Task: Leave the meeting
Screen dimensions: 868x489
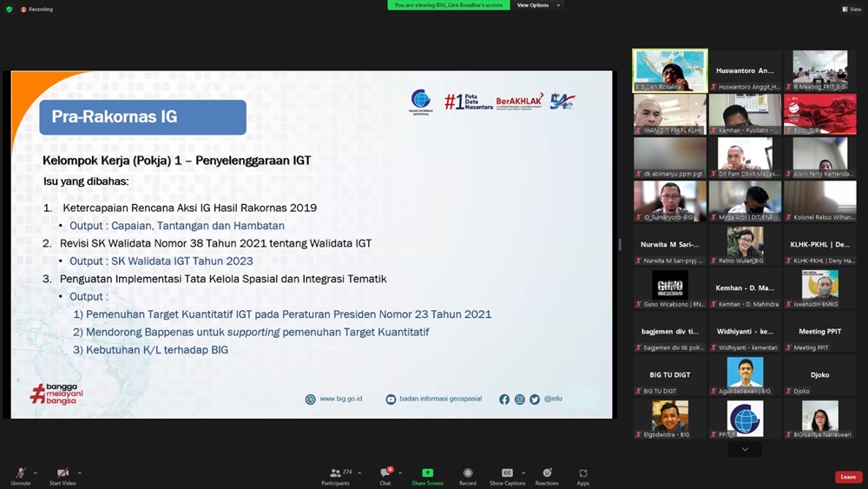Action: pos(848,477)
